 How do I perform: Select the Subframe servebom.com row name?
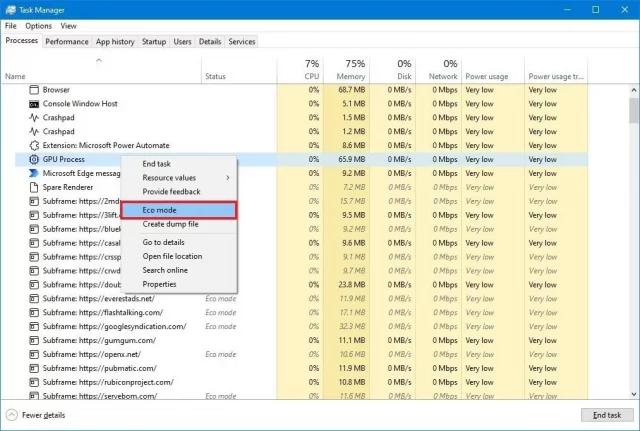100,396
